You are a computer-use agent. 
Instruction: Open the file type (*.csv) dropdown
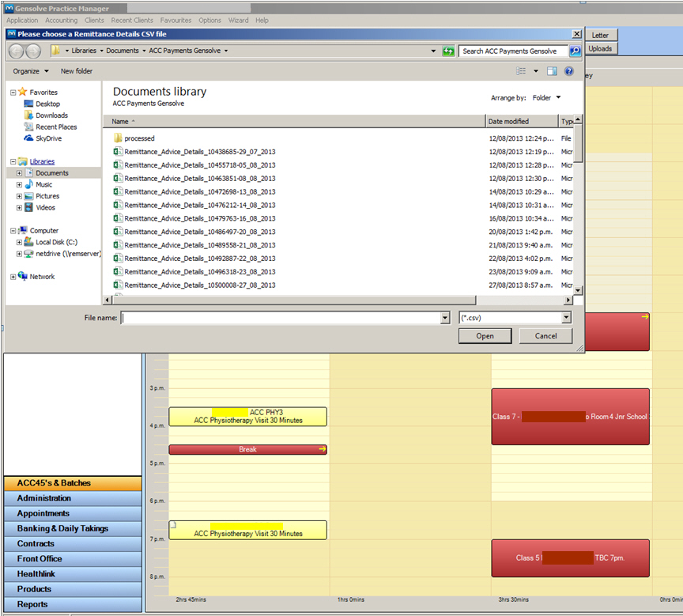[566, 318]
